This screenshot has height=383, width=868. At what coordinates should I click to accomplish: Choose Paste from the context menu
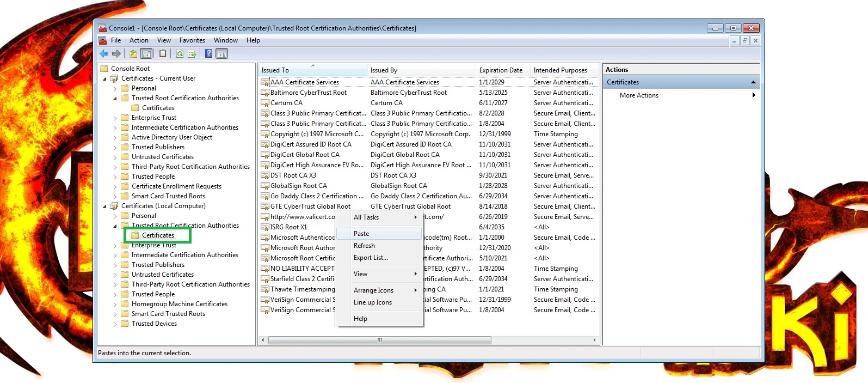(x=379, y=234)
